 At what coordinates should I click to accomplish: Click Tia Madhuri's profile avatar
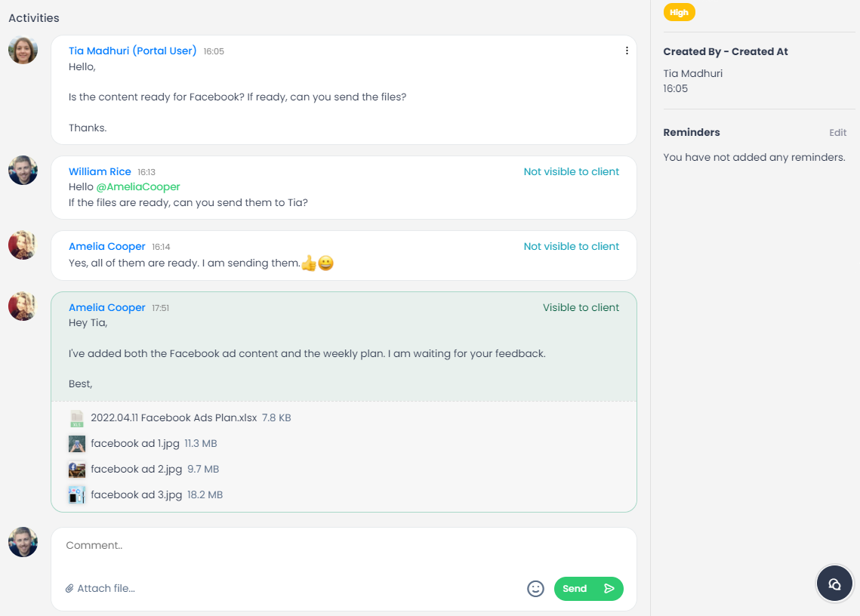coord(23,50)
